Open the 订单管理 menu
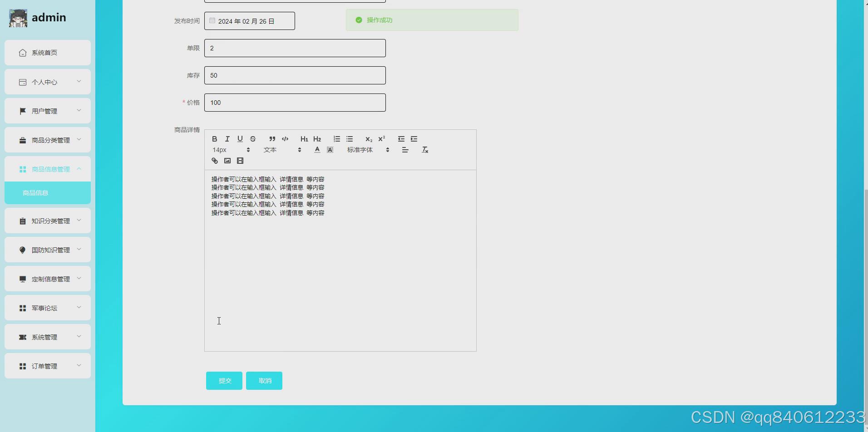 [48, 366]
